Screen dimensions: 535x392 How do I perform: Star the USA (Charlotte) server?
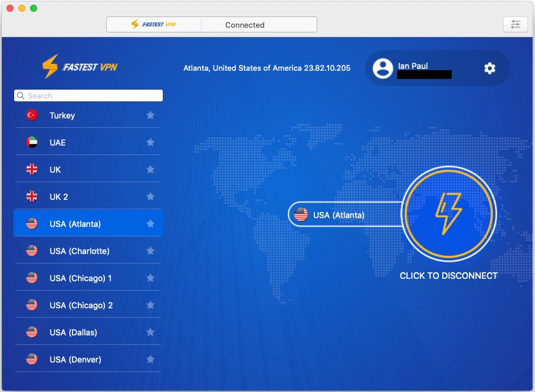tap(150, 251)
